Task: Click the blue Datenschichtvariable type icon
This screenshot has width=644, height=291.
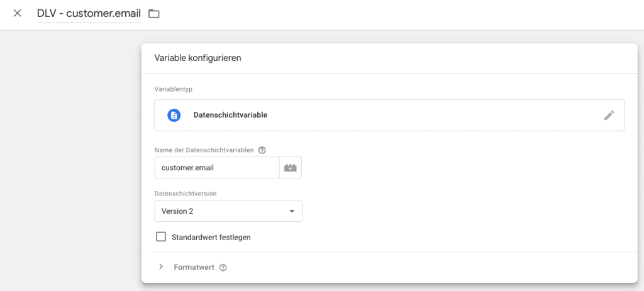Action: click(174, 116)
